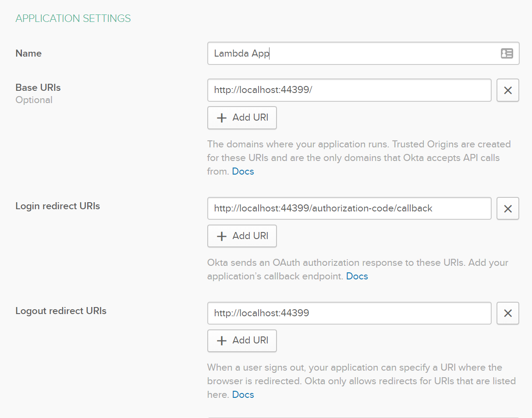Click the Login redirect URIs label
The width and height of the screenshot is (532, 418).
pyautogui.click(x=57, y=206)
